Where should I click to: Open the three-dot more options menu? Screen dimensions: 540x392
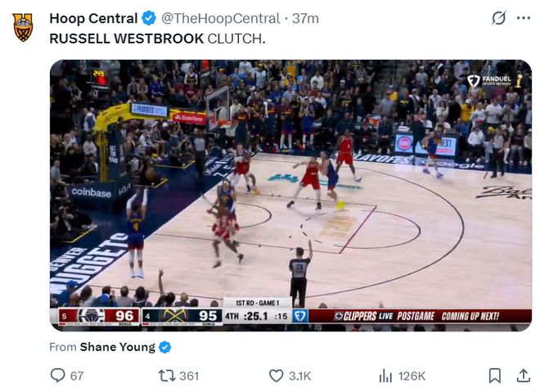click(x=524, y=18)
